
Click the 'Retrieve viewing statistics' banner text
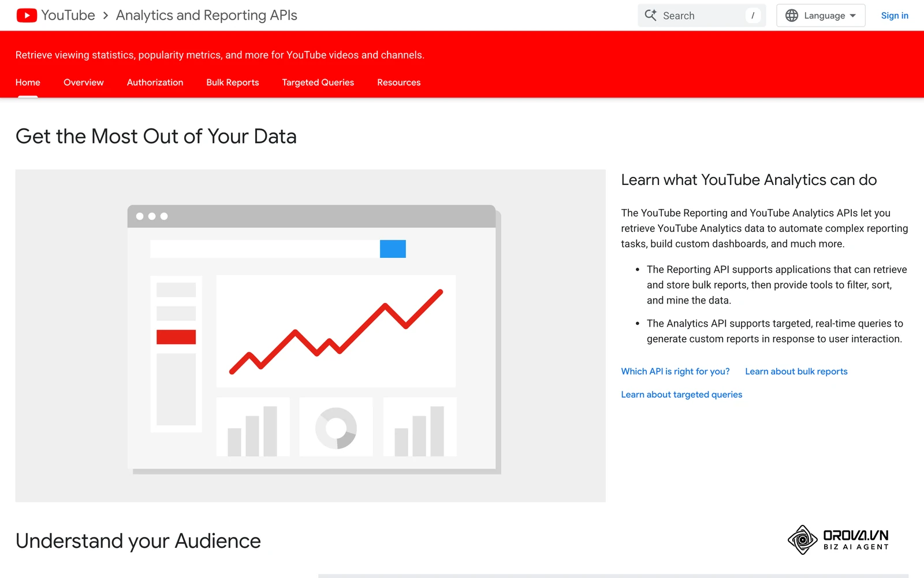tap(220, 55)
